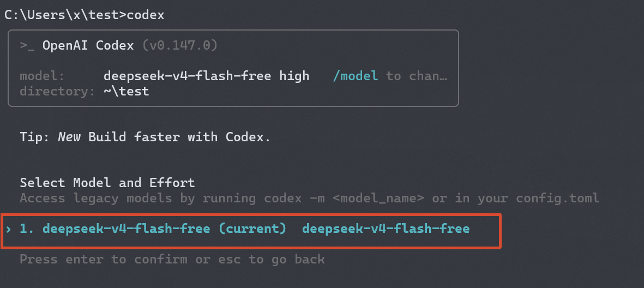The image size is (644, 288).
Task: Click the codex -m <model_name> hint text
Action: click(x=344, y=199)
